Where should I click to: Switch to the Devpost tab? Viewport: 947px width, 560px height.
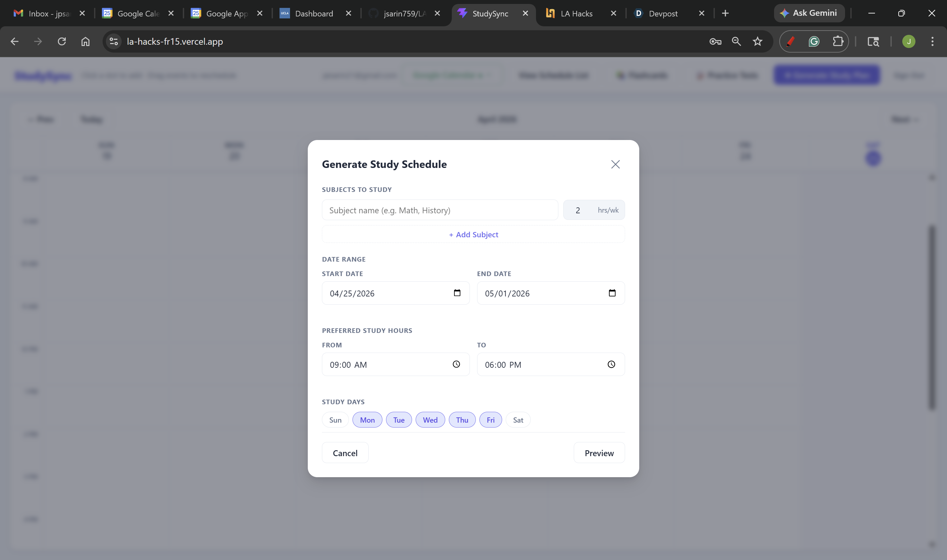(x=663, y=13)
